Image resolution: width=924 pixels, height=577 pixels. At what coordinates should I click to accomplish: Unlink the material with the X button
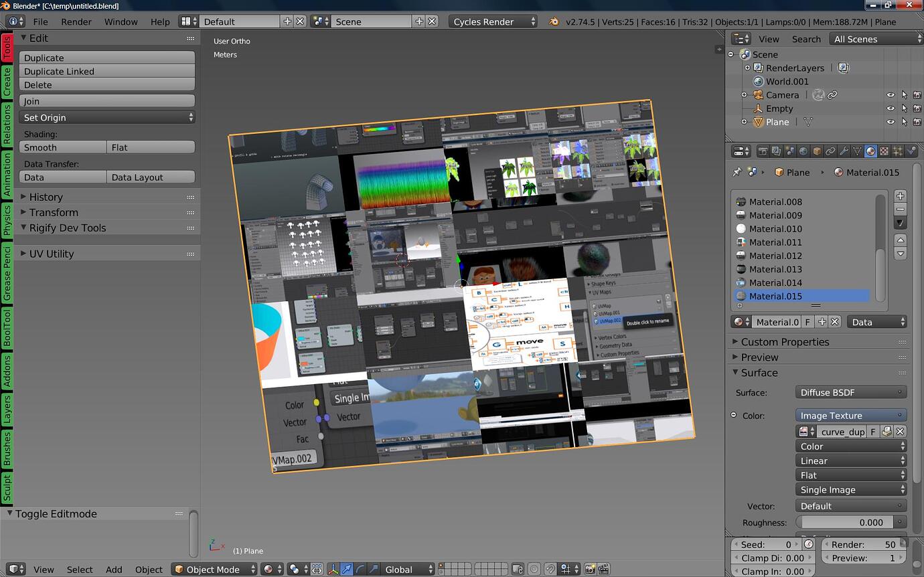click(x=834, y=322)
